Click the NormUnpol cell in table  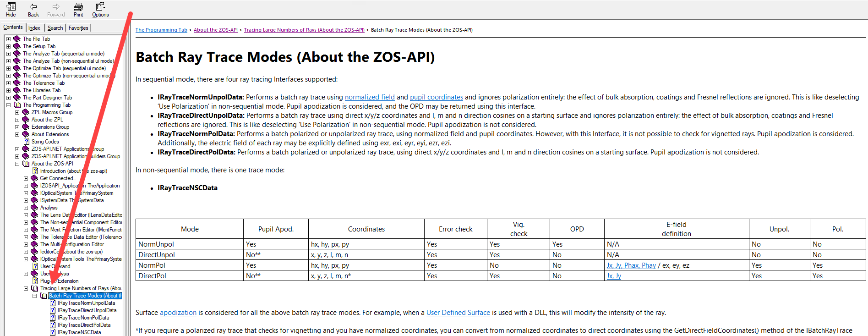tap(190, 244)
